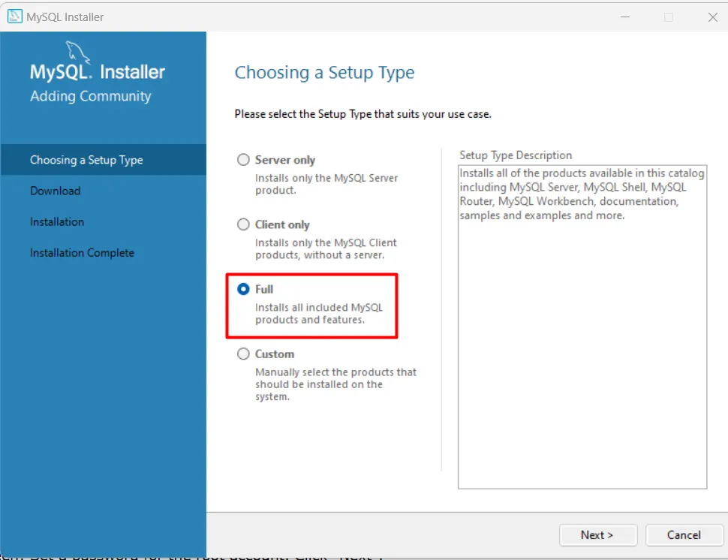The height and width of the screenshot is (560, 728).
Task: Pick the "Custom" setup option
Action: [243, 354]
